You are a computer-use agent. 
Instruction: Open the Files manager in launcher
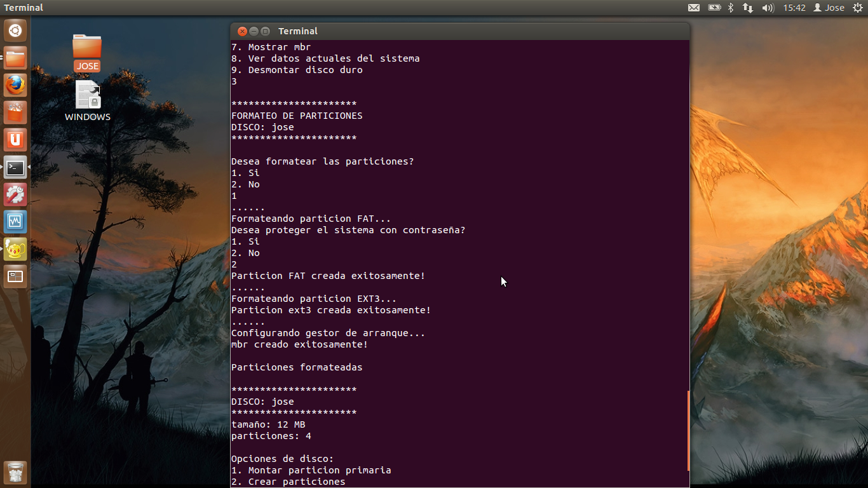(x=15, y=58)
